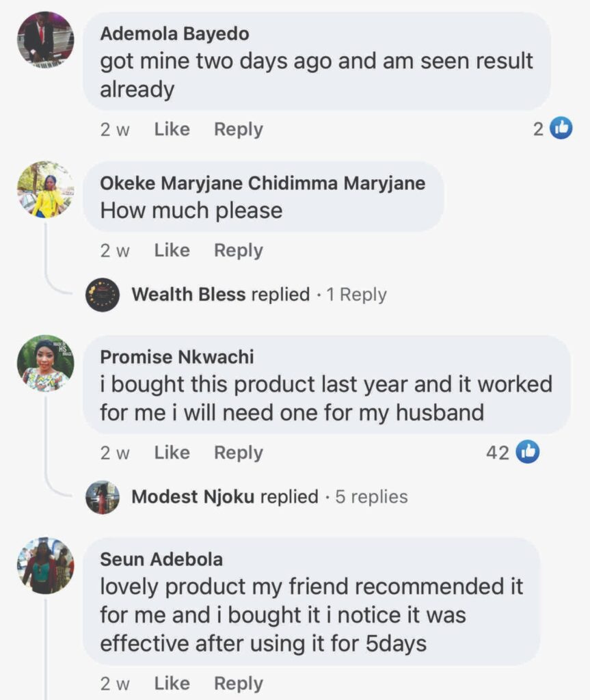
Task: Open Promise Nkwachi's profile avatar
Action: [x=45, y=363]
